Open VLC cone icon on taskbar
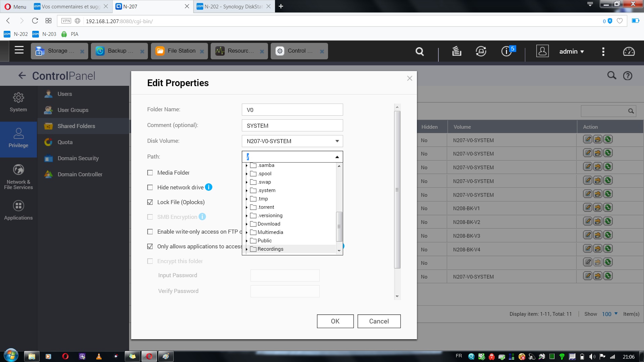 [x=99, y=356]
